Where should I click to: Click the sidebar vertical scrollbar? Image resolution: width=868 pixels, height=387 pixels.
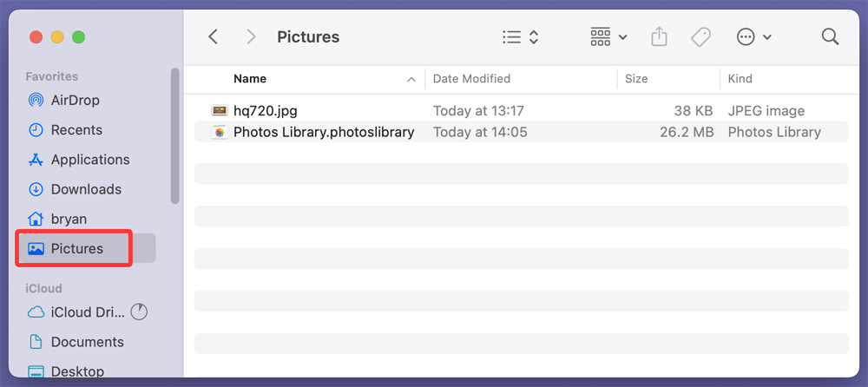point(175,135)
